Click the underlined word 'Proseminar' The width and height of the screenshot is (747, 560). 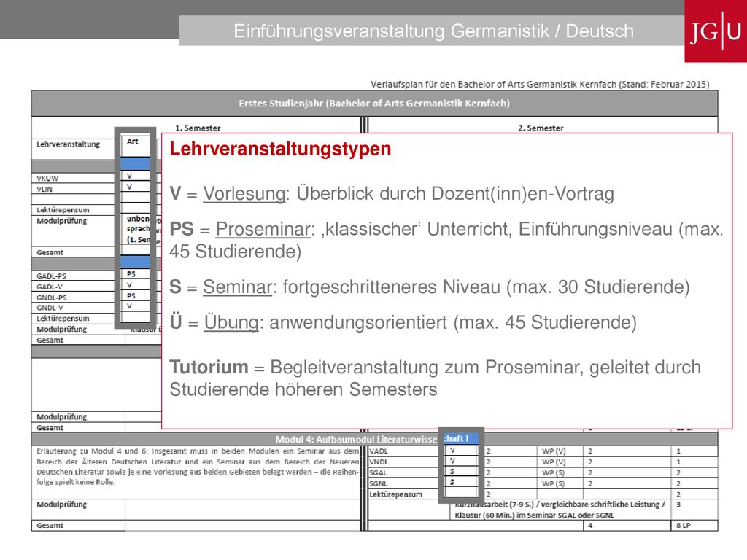[x=263, y=229]
